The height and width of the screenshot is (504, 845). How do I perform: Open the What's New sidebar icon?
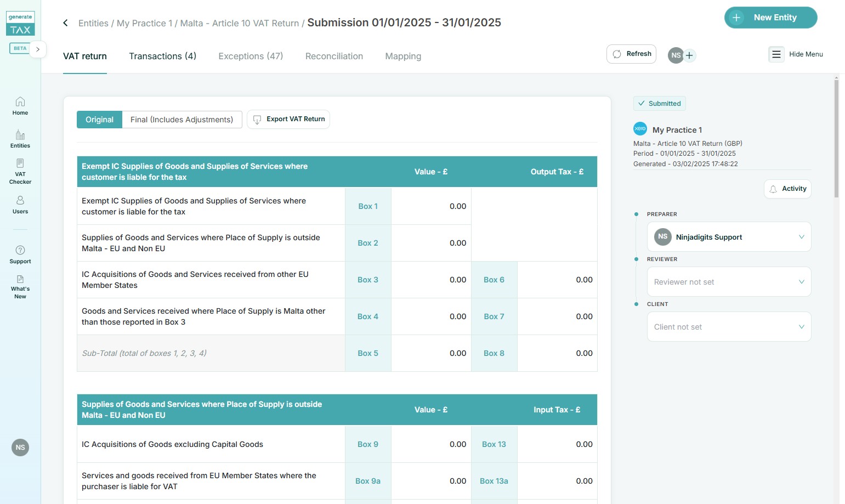point(20,287)
